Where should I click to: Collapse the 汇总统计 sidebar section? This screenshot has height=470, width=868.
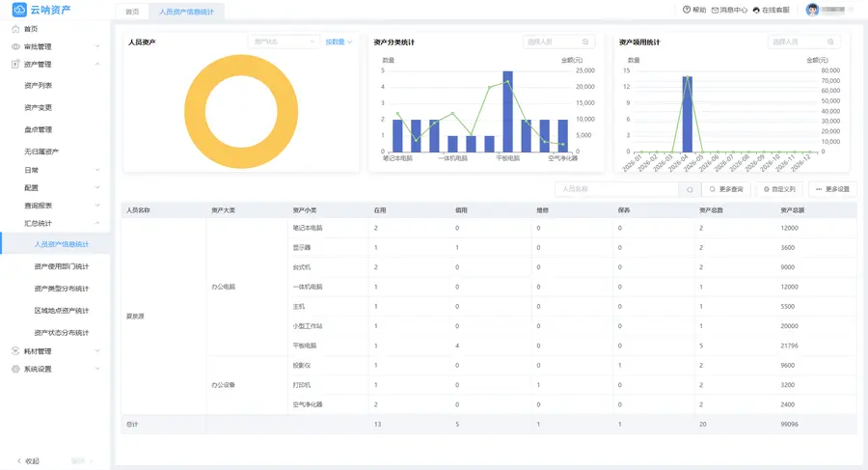click(55, 223)
